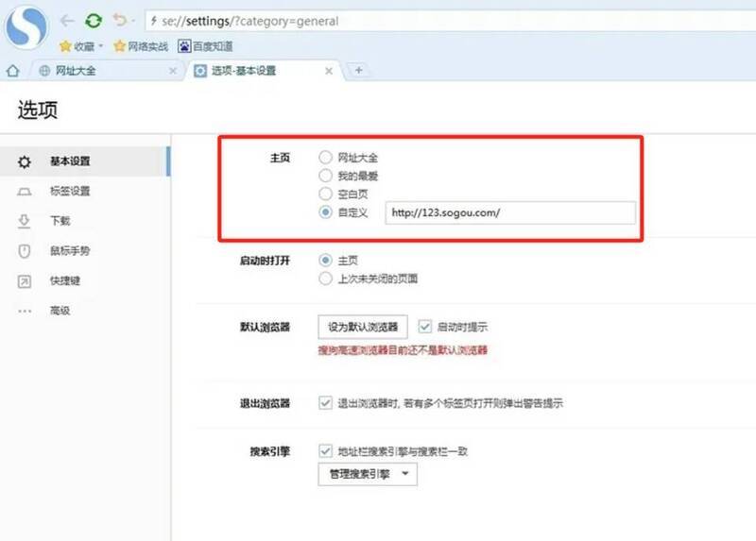Click the tab icon for 标签设置

pyautogui.click(x=25, y=192)
